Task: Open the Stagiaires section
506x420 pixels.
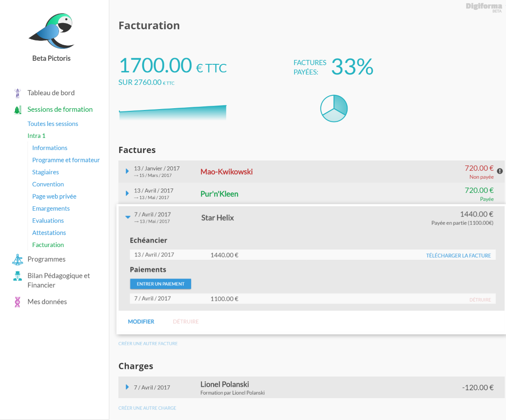Action: coord(46,172)
